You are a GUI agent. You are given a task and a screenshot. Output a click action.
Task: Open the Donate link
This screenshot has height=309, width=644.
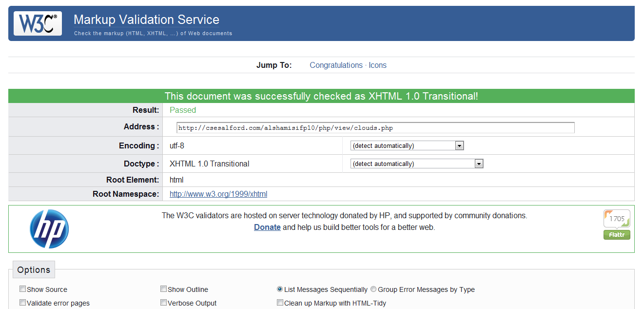tap(267, 227)
